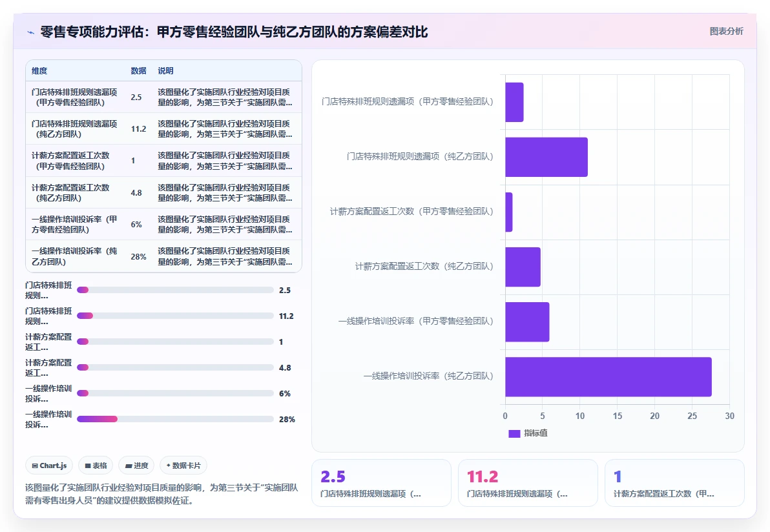Click chart bar for 门店特殊排班规则遗漏项(纯乙方团队)

coord(546,157)
